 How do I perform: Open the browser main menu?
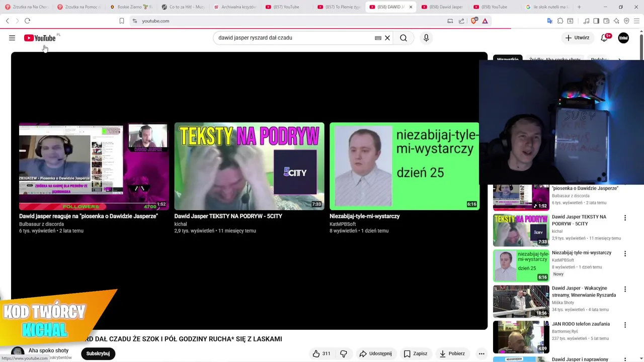pos(636,21)
